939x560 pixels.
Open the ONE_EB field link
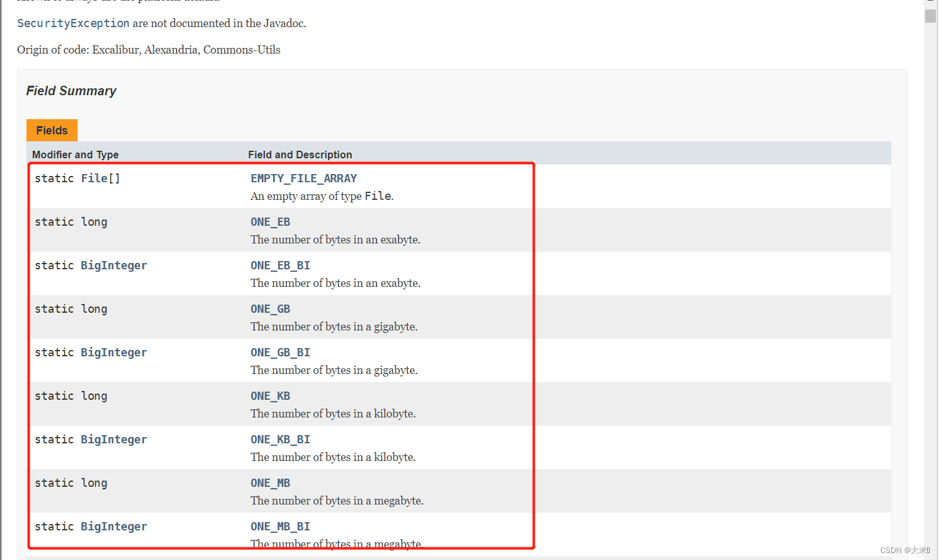[x=271, y=222]
